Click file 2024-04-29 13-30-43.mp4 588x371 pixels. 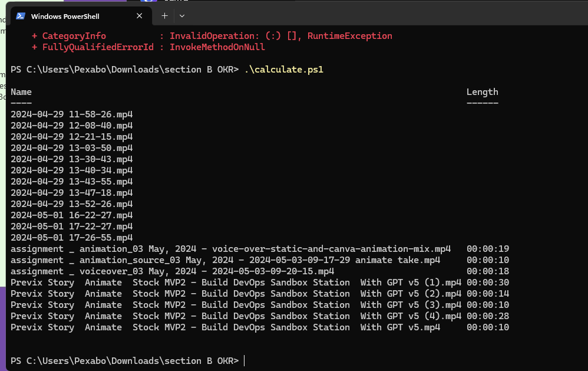(x=72, y=160)
